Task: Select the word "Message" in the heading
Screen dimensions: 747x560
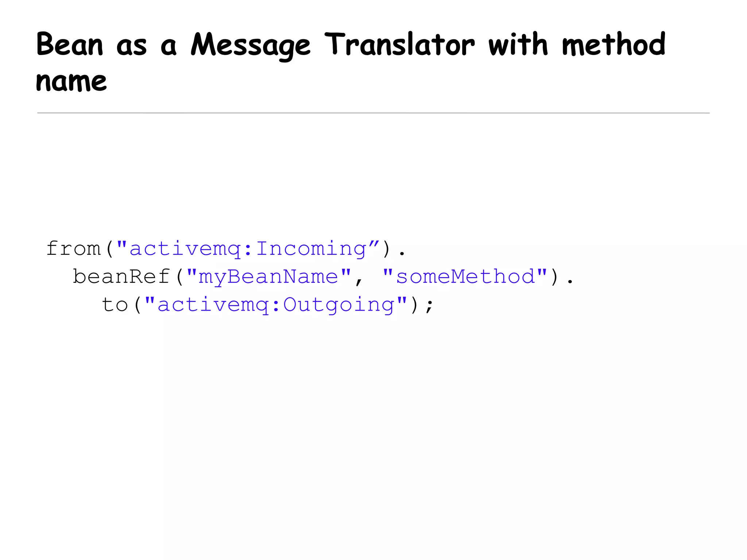Action: coord(250,46)
